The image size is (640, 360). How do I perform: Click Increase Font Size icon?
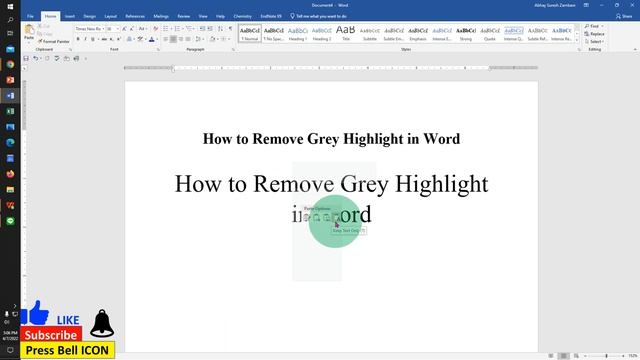coord(124,29)
